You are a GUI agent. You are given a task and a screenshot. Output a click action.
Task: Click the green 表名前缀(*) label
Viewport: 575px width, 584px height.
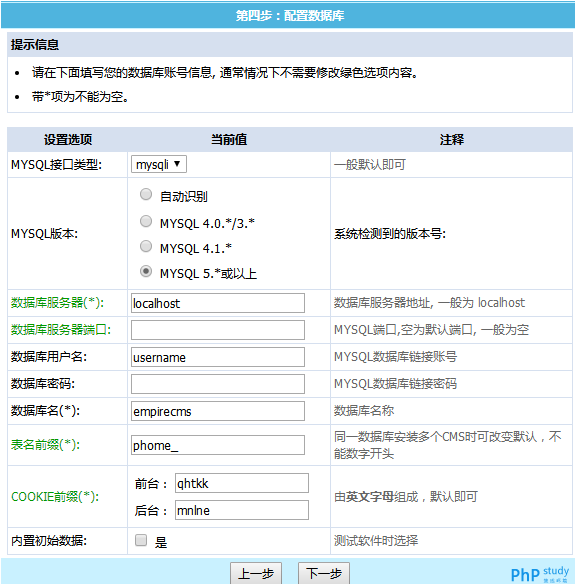(x=45, y=445)
